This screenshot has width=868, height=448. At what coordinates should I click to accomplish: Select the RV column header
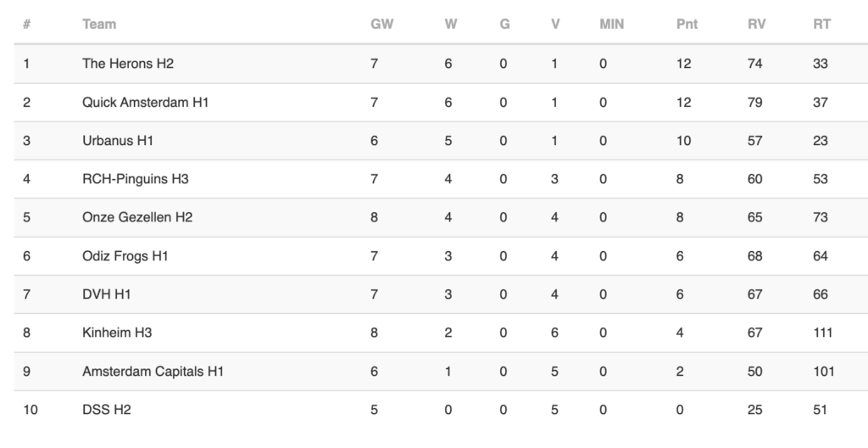(x=756, y=25)
